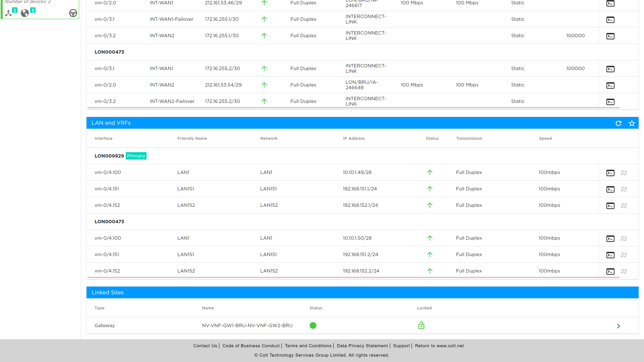Viewport: 644px width, 362px height.
Task: Open terminal for INT-WAN2-Failover row
Action: [x=610, y=102]
